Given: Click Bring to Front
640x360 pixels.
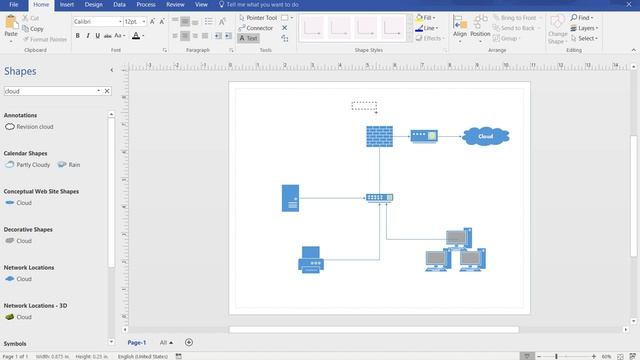Looking at the screenshot, I should coord(515,18).
